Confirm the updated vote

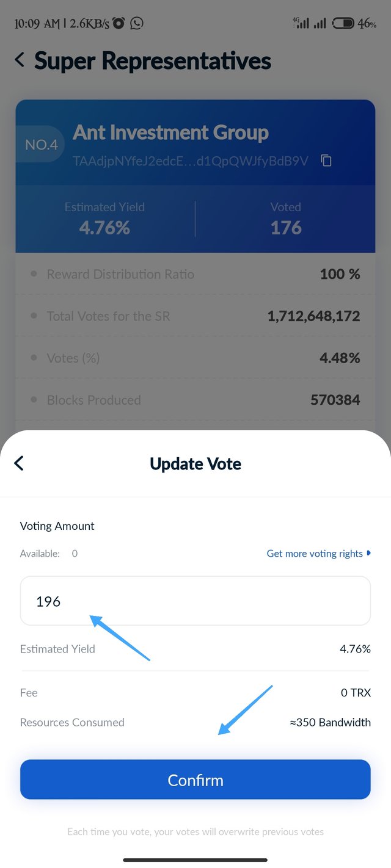195,779
